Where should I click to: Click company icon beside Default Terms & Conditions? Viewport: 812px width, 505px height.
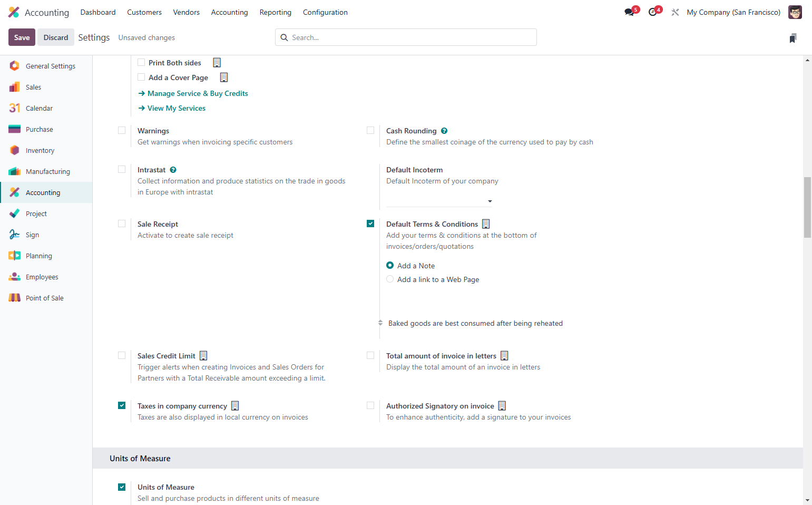(486, 224)
